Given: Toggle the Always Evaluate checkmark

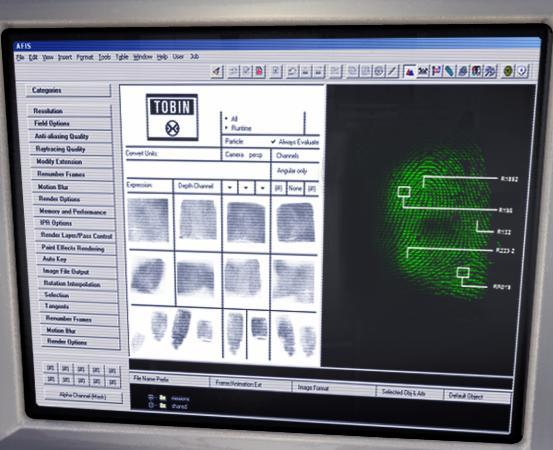Looking at the screenshot, I should click(273, 141).
